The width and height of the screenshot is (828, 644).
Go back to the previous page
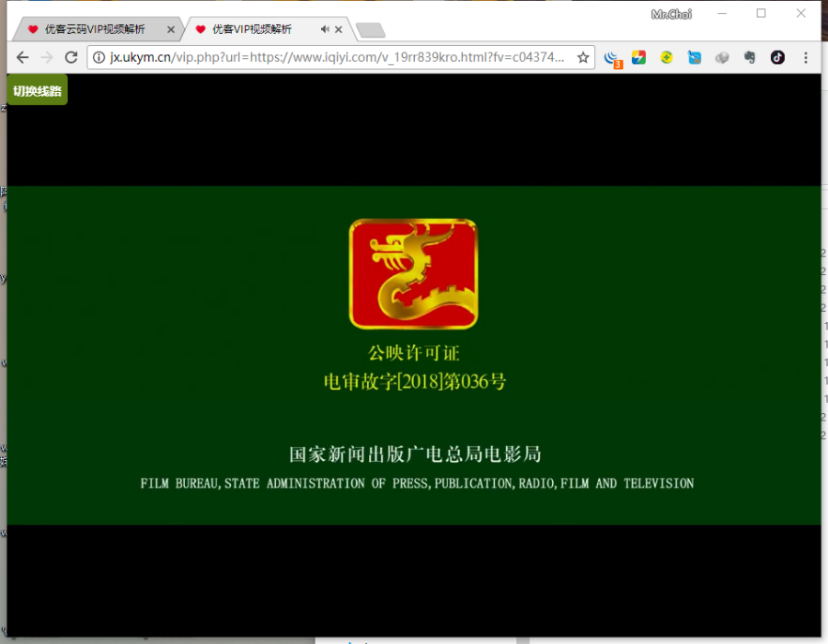[x=22, y=57]
